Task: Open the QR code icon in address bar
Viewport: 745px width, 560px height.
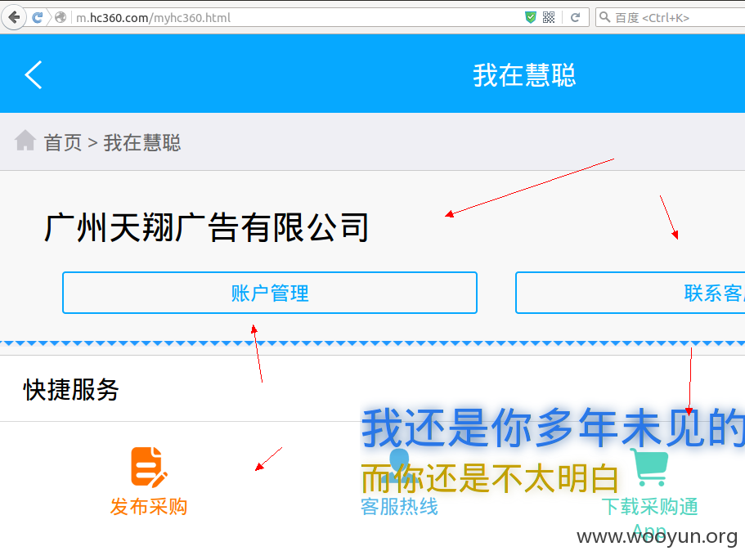Action: pos(549,17)
